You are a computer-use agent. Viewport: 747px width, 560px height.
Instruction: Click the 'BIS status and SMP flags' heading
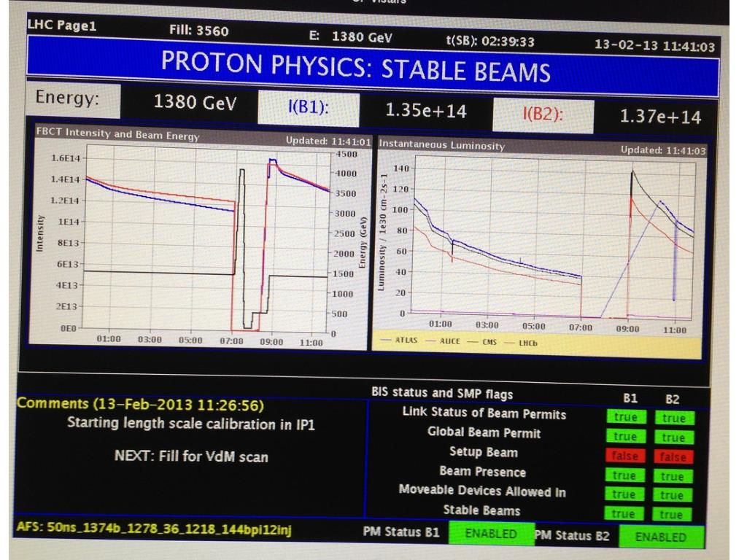(442, 393)
